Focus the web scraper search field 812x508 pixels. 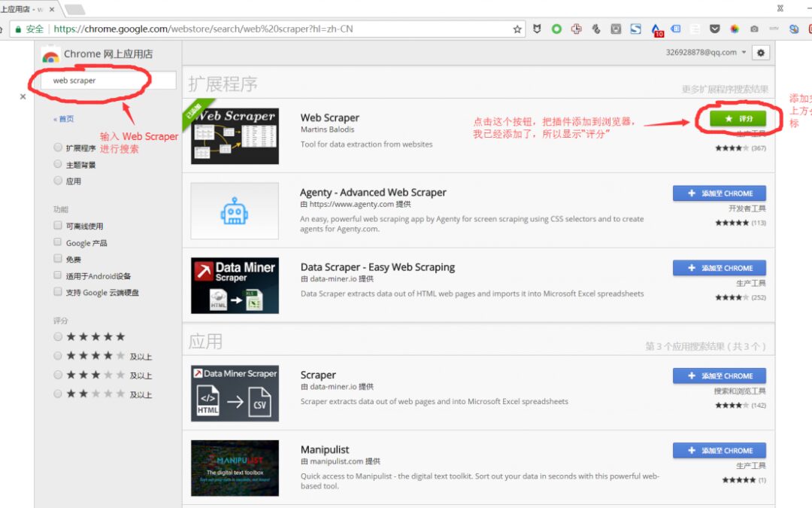(x=109, y=81)
